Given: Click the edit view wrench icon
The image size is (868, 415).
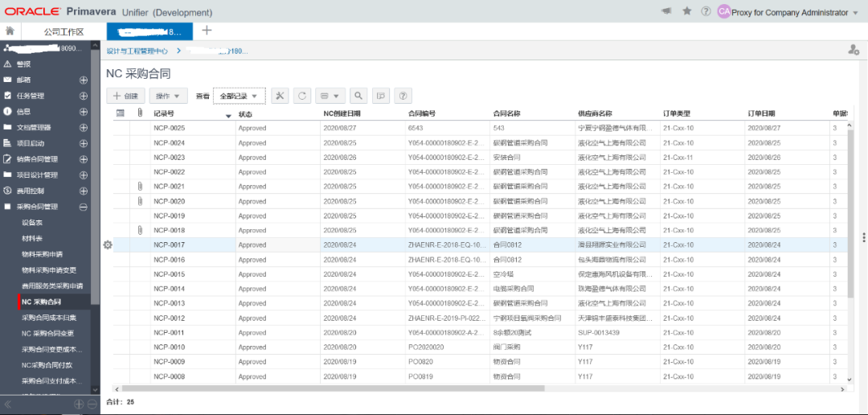Looking at the screenshot, I should [x=280, y=96].
